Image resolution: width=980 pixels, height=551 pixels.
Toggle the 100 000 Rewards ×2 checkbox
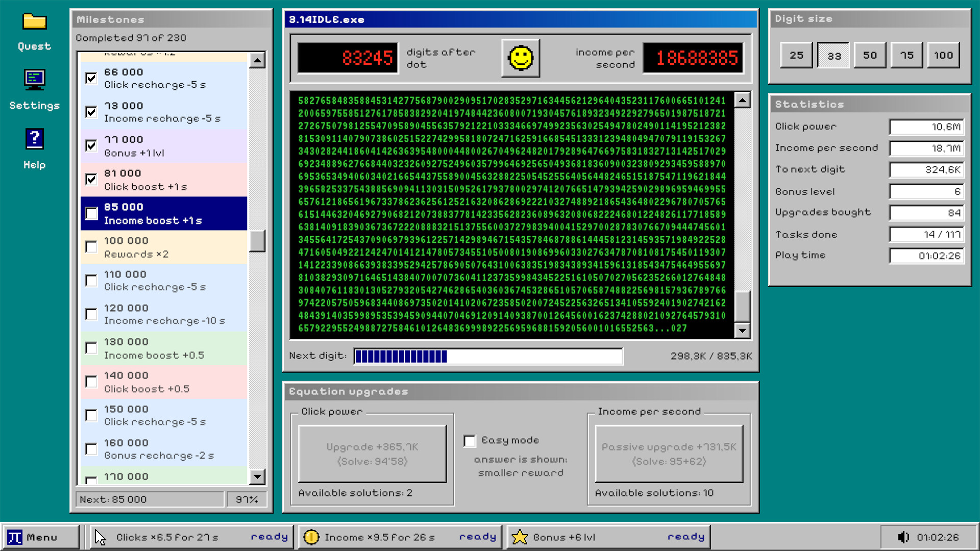(x=91, y=247)
